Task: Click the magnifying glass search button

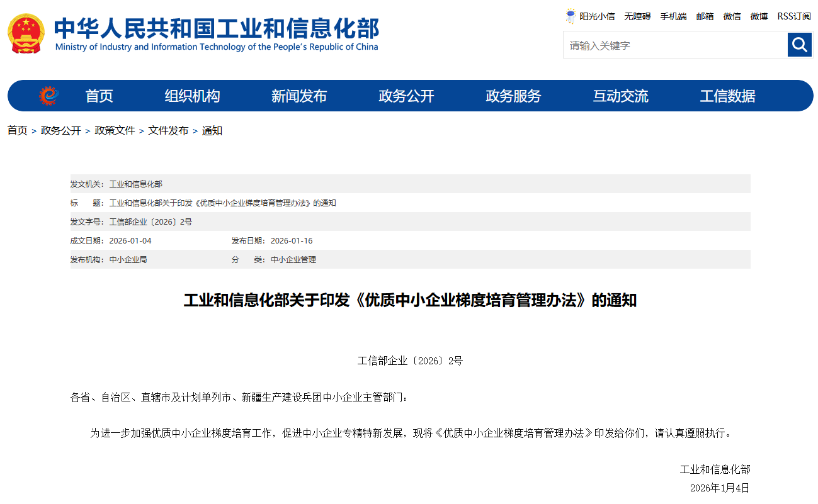Action: pyautogui.click(x=800, y=45)
